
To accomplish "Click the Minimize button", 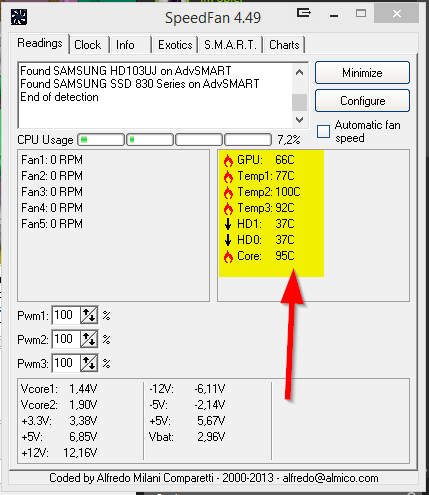I will point(362,73).
